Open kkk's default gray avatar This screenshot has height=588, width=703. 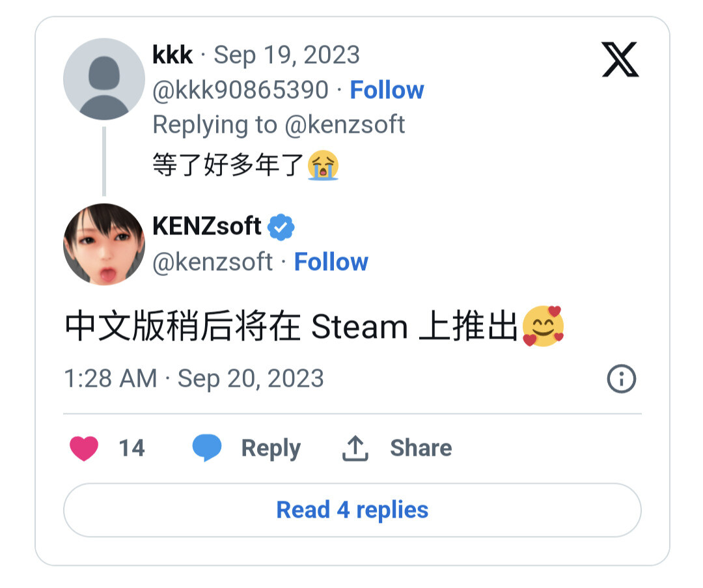tap(103, 79)
